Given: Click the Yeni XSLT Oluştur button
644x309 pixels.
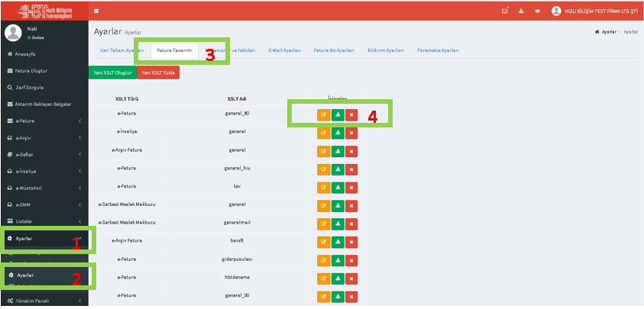Looking at the screenshot, I should 113,72.
